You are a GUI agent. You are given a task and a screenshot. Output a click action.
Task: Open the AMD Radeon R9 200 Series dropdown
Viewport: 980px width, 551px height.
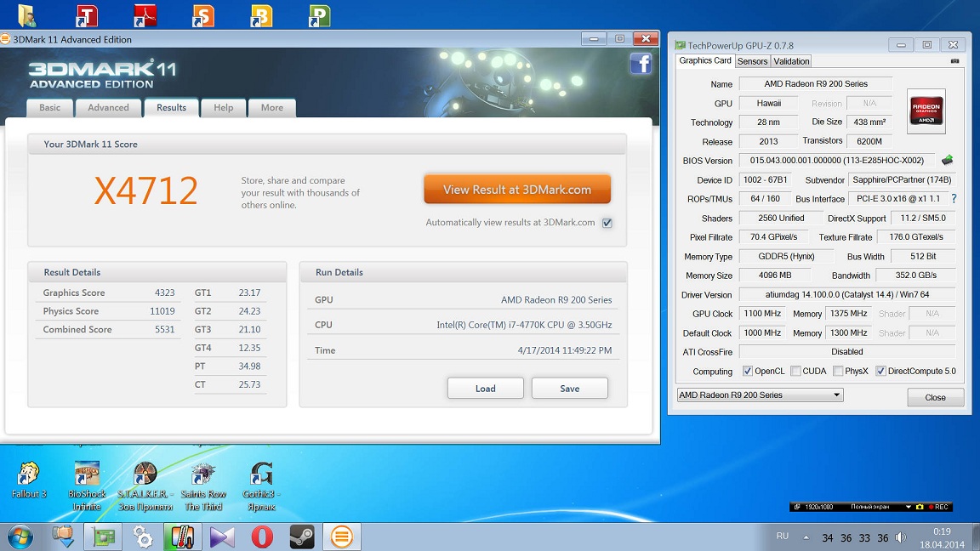tap(760, 395)
